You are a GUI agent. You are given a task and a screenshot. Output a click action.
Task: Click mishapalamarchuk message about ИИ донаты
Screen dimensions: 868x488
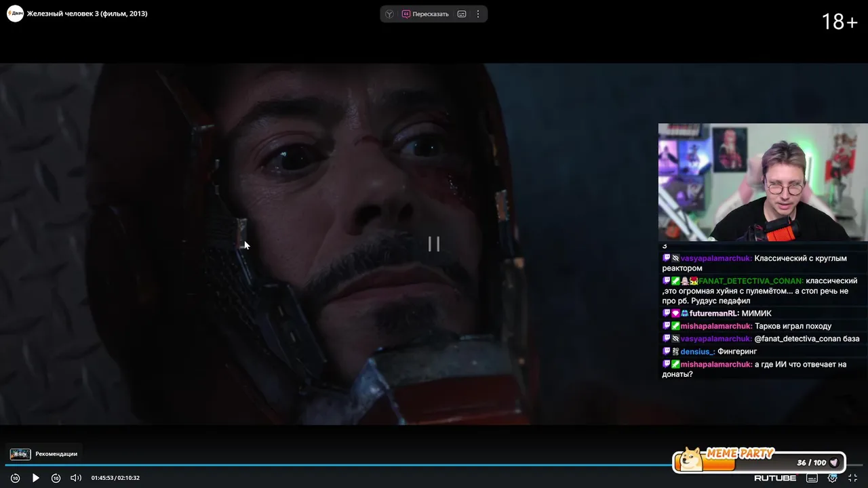click(754, 369)
